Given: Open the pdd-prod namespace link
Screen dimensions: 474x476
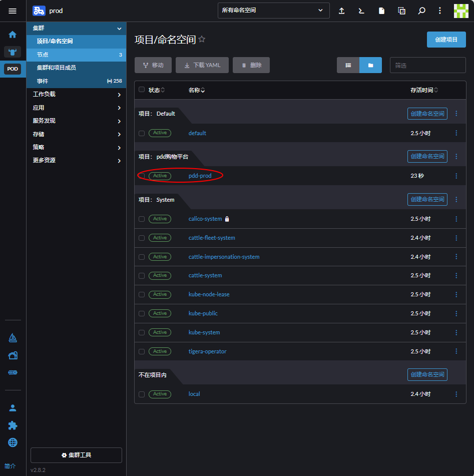Looking at the screenshot, I should 200,176.
